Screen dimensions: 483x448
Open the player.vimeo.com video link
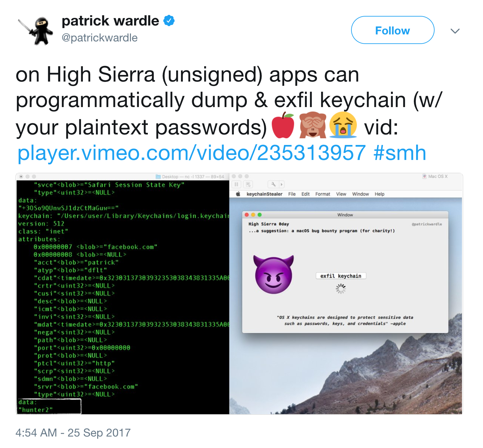(191, 153)
